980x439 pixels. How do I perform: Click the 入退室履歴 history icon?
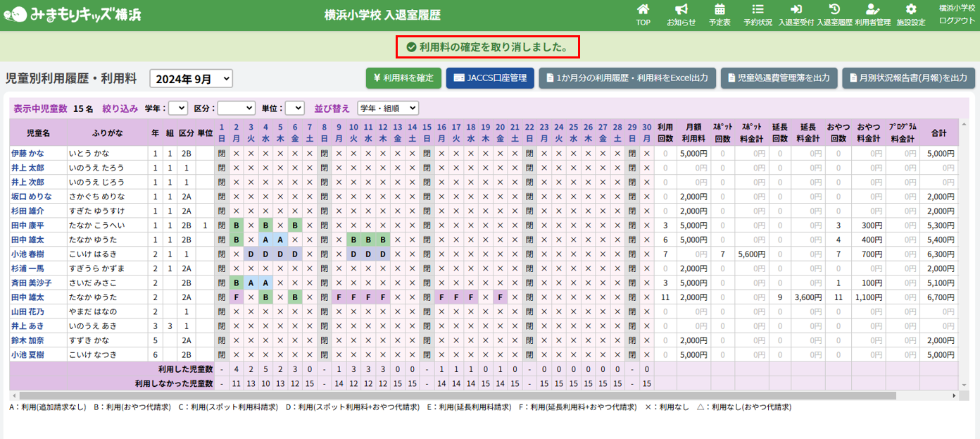click(834, 10)
